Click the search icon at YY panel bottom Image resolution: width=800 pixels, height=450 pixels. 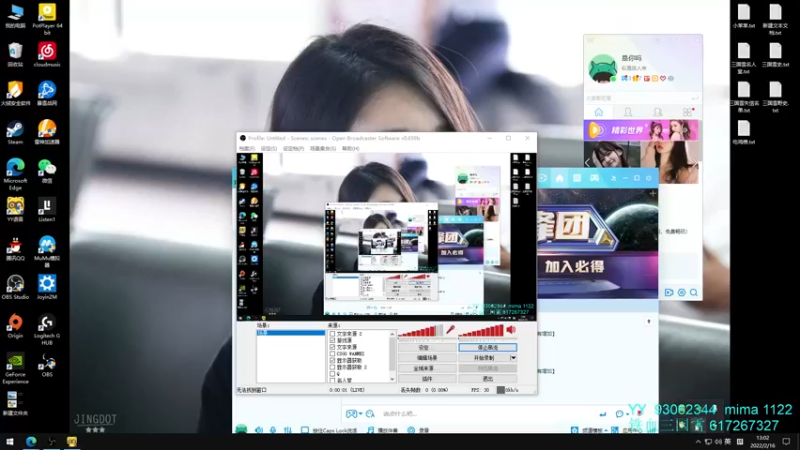tap(694, 292)
